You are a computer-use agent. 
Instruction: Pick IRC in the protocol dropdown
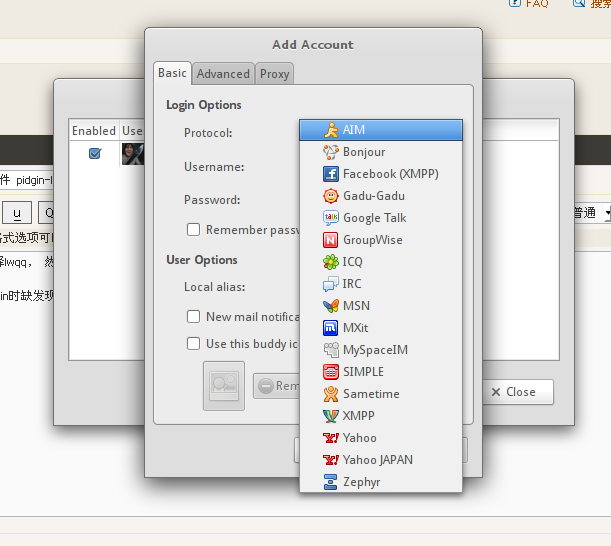click(x=381, y=284)
